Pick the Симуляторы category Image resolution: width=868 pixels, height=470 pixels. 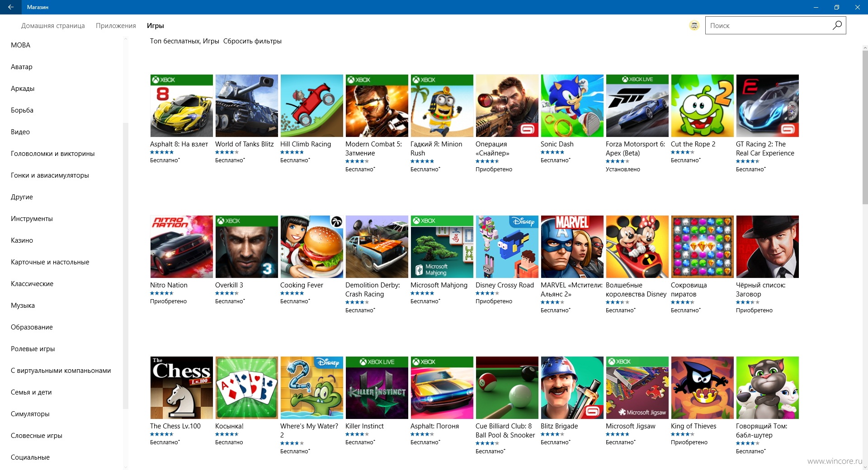(x=30, y=414)
